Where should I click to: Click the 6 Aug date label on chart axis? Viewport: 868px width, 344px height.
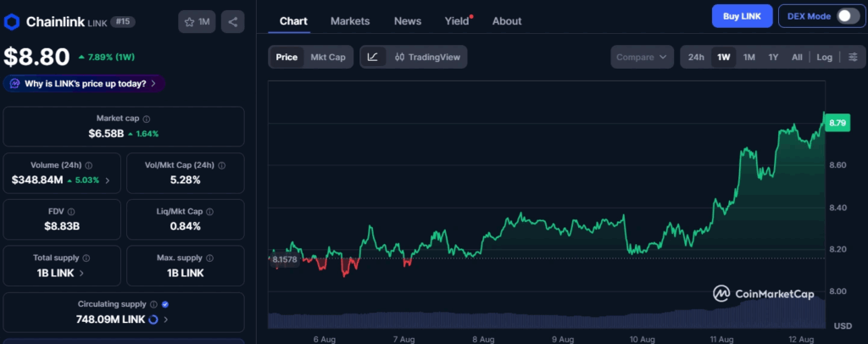tap(325, 338)
